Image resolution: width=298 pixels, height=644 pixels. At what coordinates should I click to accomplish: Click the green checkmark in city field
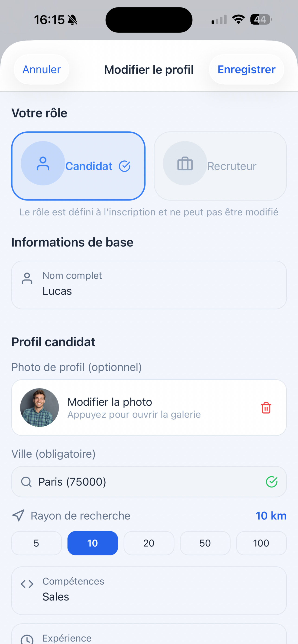tap(272, 482)
